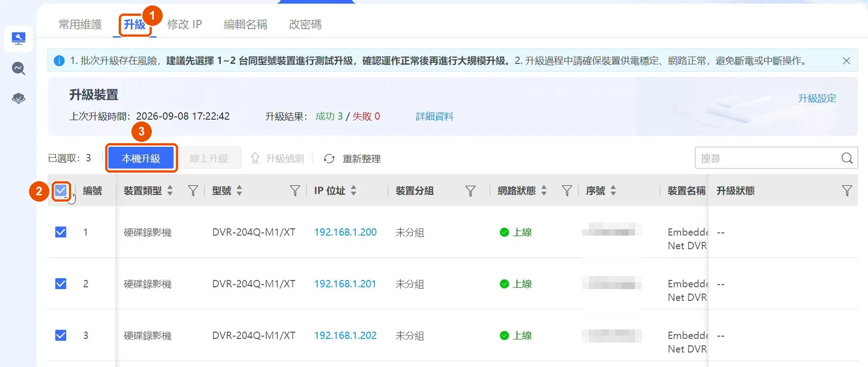Click the 失敗 0 upgrade result text
The width and height of the screenshot is (868, 367).
point(366,116)
